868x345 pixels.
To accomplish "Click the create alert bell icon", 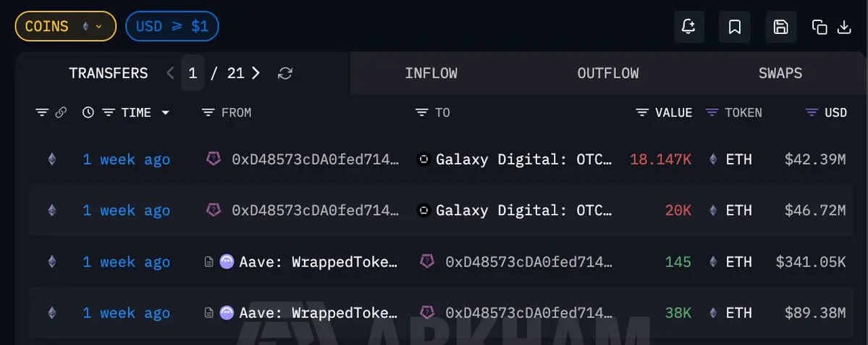I will point(688,28).
